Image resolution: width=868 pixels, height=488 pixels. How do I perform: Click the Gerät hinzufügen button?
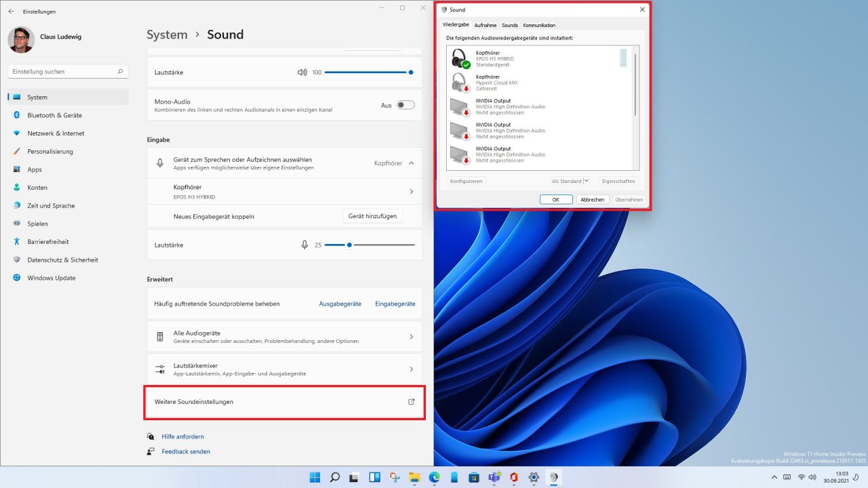(x=372, y=216)
